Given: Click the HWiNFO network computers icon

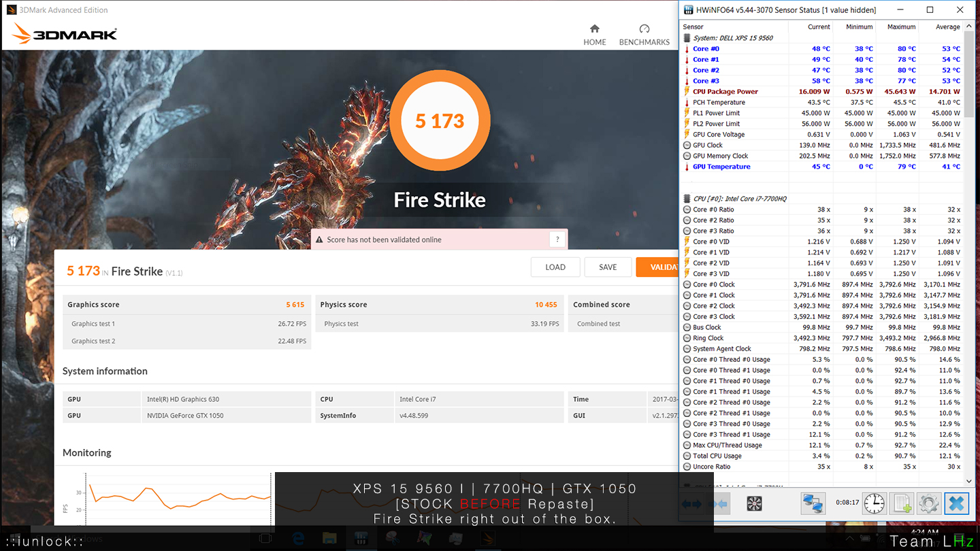Looking at the screenshot, I should coord(813,503).
